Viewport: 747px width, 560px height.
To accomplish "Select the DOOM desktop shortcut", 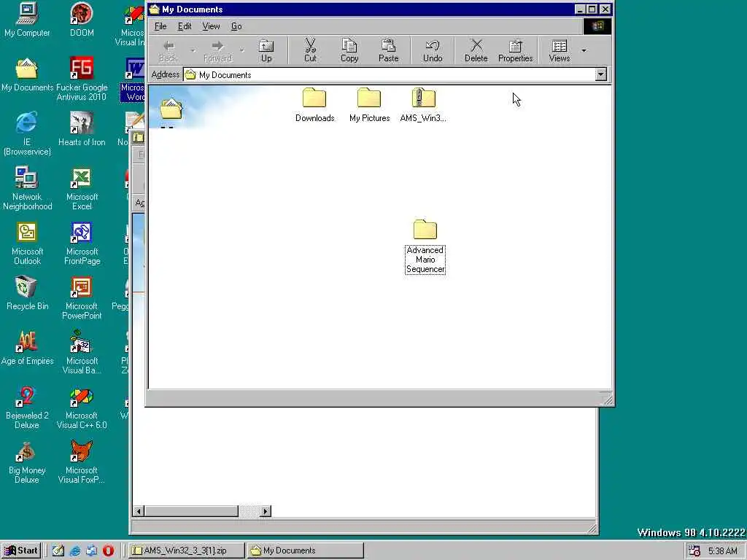I will [82, 20].
